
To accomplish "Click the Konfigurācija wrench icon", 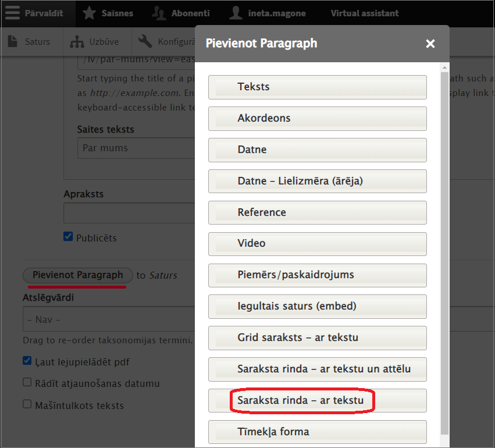I will (145, 41).
